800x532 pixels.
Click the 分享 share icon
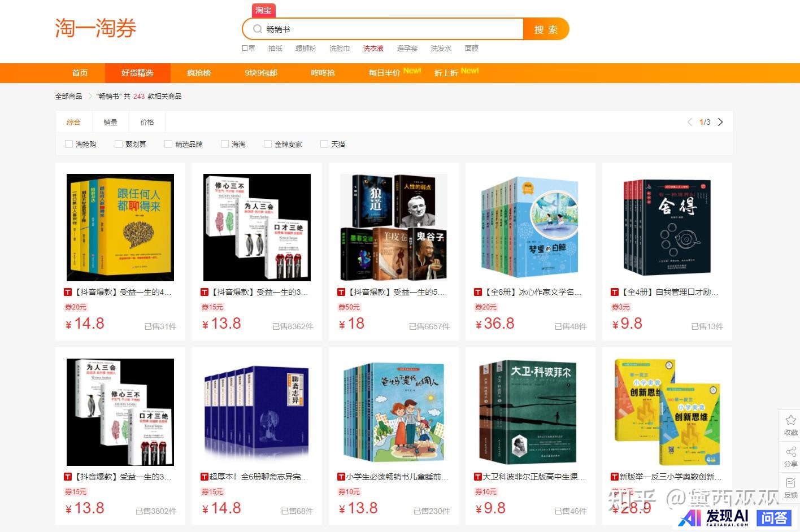pyautogui.click(x=790, y=451)
